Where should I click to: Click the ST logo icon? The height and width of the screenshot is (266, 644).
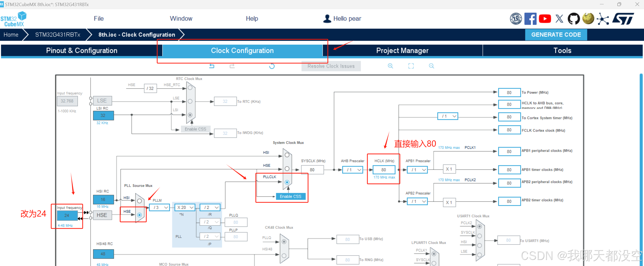click(623, 19)
